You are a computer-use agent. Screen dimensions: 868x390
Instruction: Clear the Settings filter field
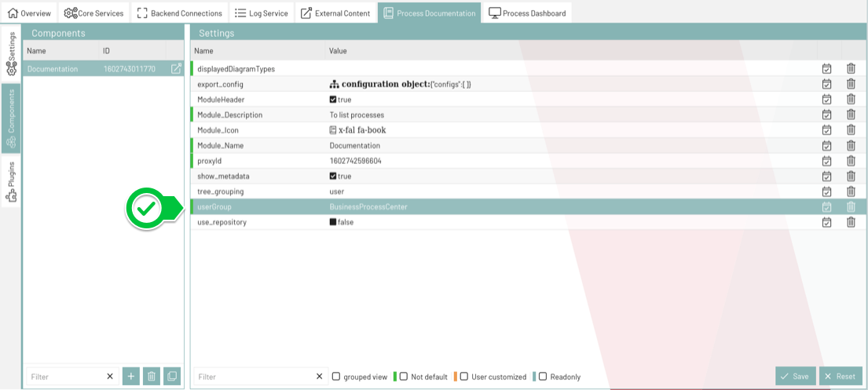(x=319, y=376)
